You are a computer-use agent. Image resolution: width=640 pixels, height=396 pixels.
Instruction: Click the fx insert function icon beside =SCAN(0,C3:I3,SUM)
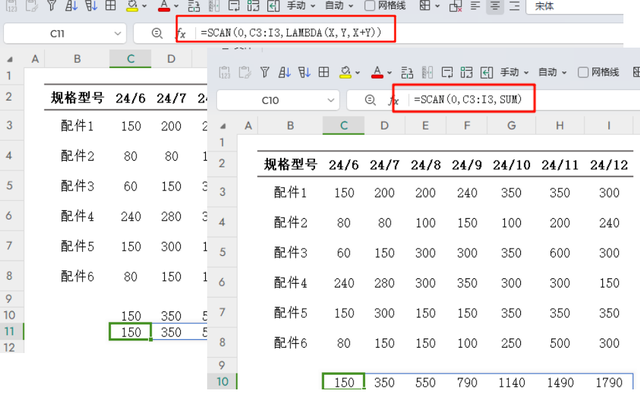[393, 100]
